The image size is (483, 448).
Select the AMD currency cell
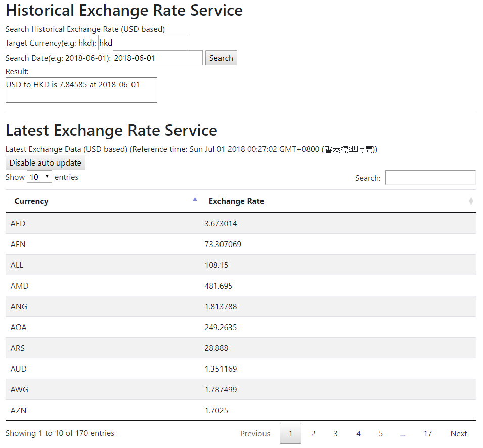[x=103, y=286]
